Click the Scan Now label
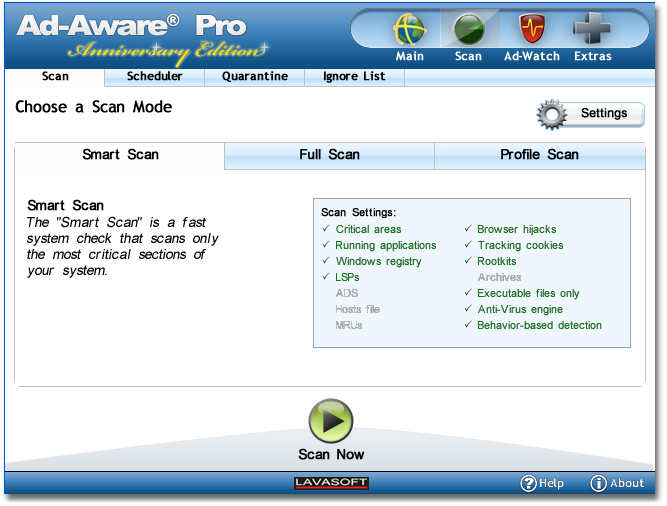667x506 pixels. click(331, 455)
